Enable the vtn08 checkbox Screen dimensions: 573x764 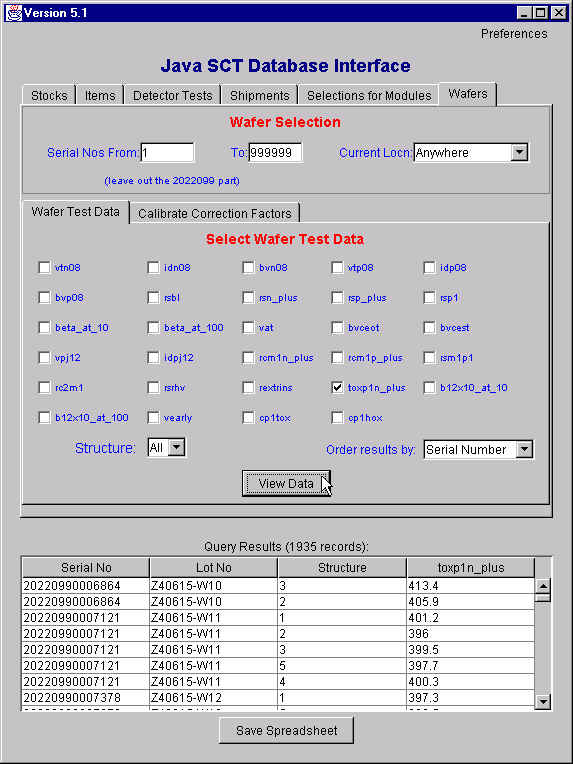(x=44, y=267)
